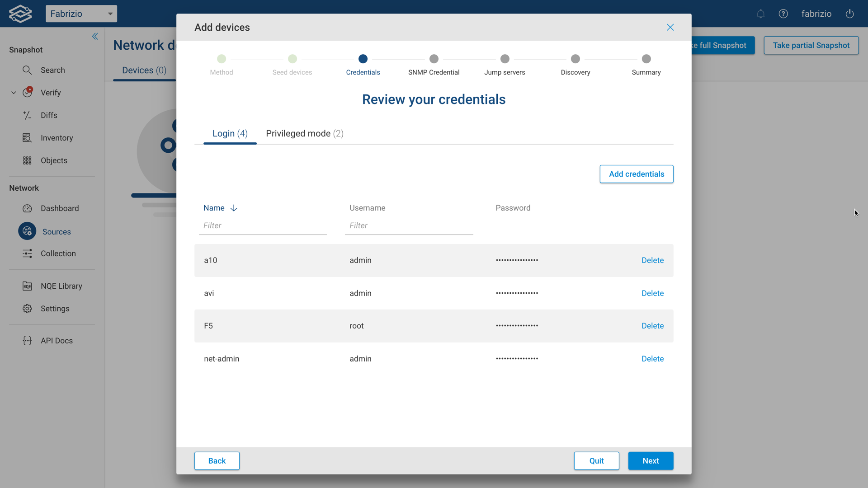Open the network Dashboard
The width and height of the screenshot is (868, 488).
[x=27, y=208]
